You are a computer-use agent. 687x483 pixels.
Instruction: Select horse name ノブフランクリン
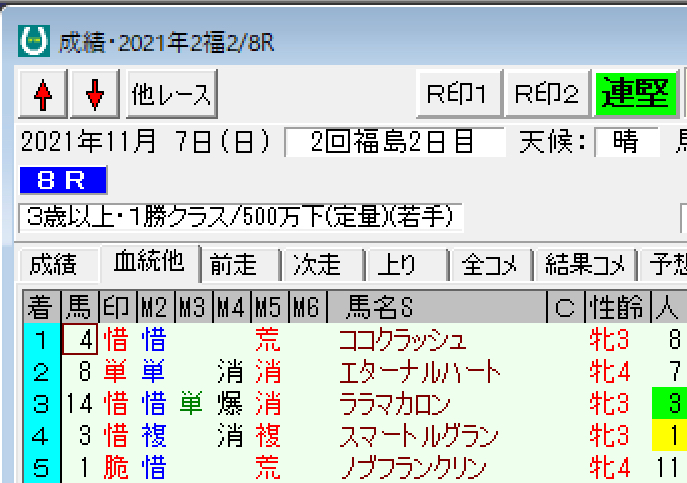click(413, 468)
